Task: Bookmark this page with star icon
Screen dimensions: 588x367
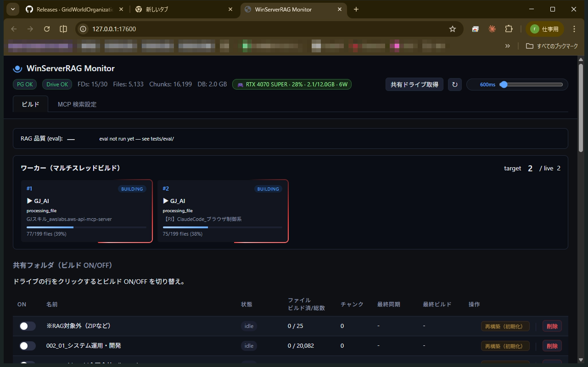Action: pos(453,29)
